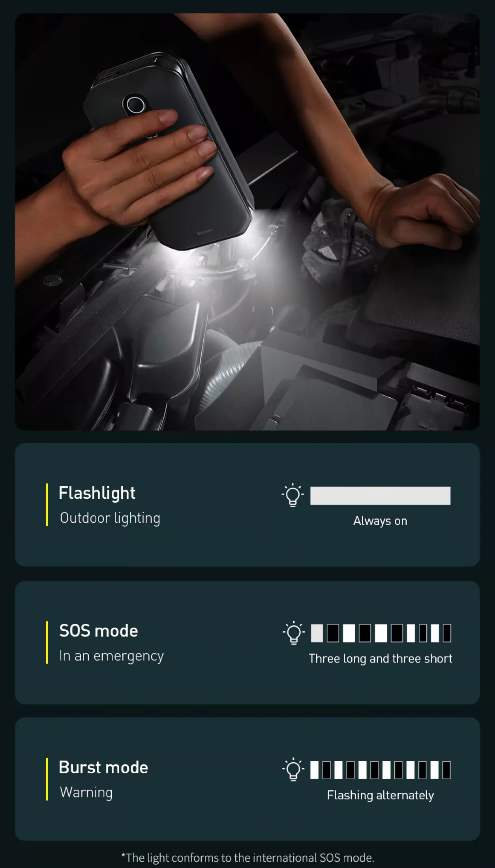Click the lightbulb icon in Burst mode row
The height and width of the screenshot is (868, 495).
click(293, 769)
